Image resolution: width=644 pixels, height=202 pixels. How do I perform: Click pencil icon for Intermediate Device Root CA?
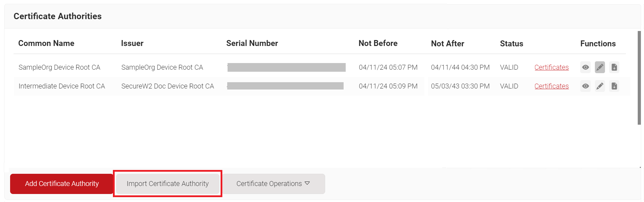[x=600, y=86]
